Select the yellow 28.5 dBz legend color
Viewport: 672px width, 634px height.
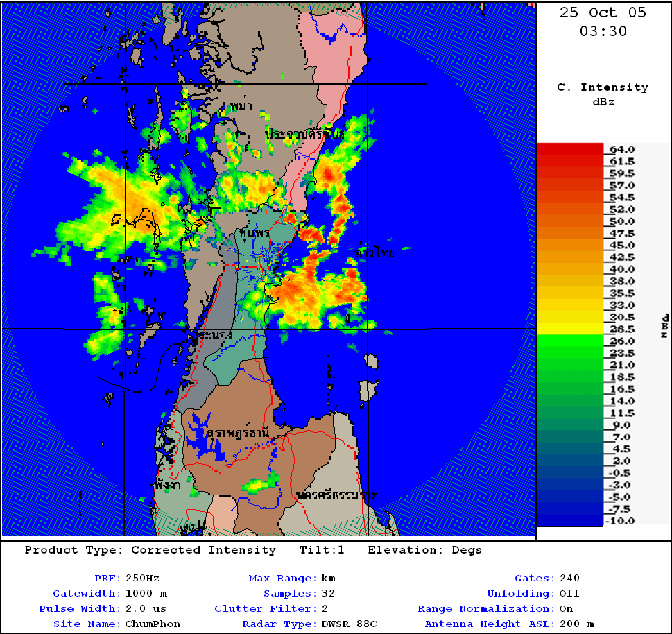pos(570,329)
